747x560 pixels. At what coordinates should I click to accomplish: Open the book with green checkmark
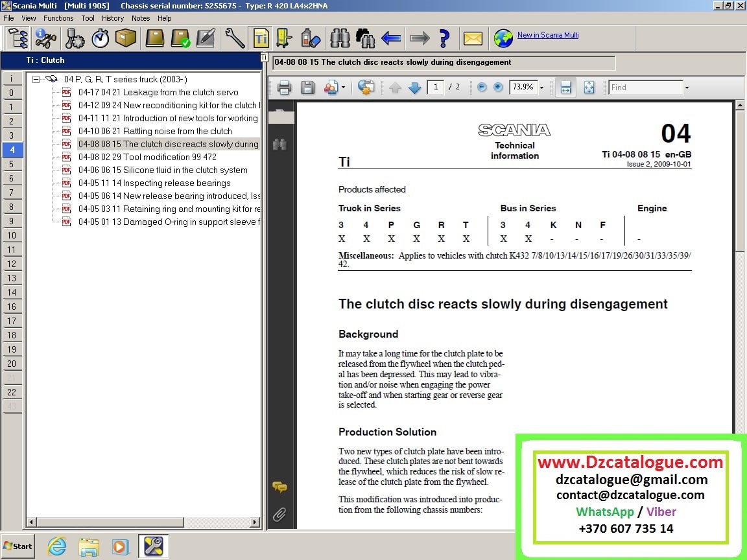180,38
